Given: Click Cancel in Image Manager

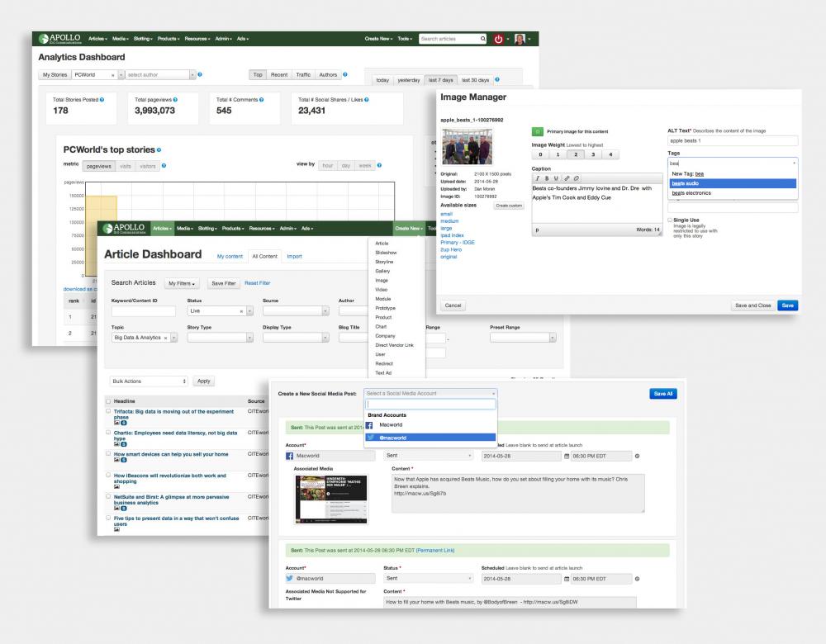Looking at the screenshot, I should 453,305.
